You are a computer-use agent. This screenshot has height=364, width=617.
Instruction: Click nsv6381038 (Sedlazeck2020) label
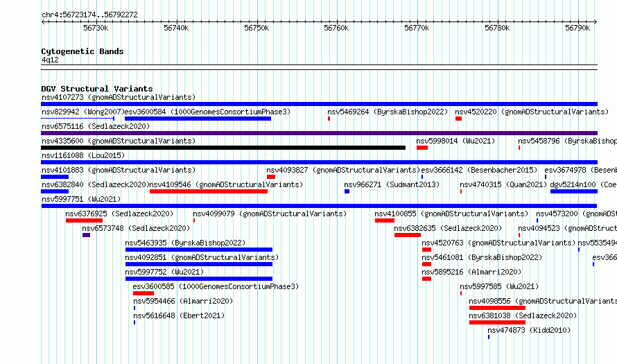pos(523,315)
